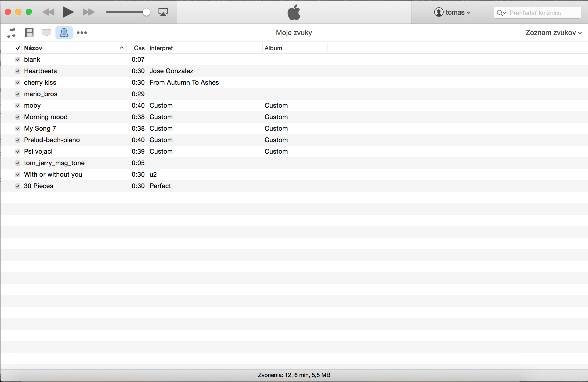The width and height of the screenshot is (588, 382).
Task: Click the checkmark column header
Action: (x=18, y=48)
